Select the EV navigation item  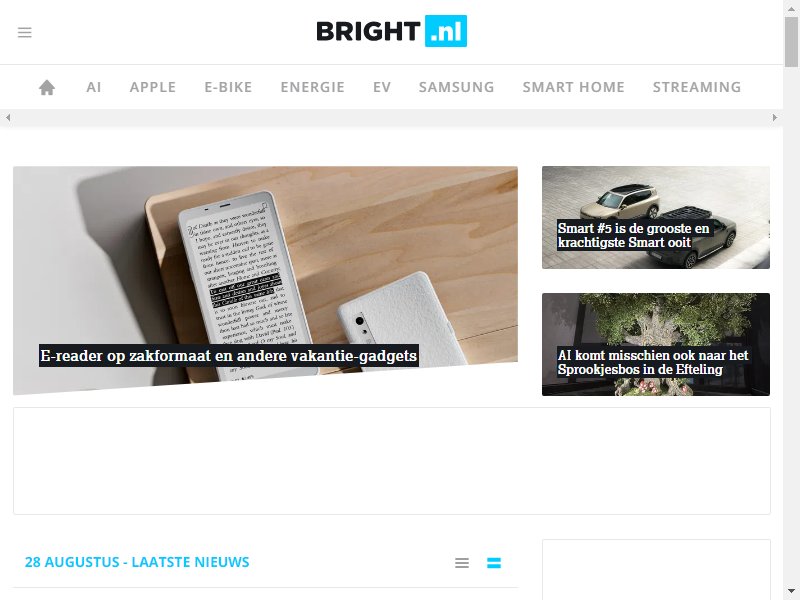[382, 87]
